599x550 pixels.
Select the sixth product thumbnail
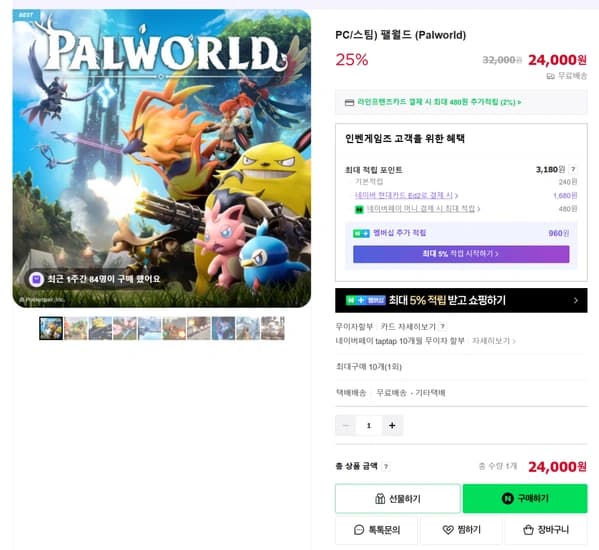pyautogui.click(x=174, y=328)
